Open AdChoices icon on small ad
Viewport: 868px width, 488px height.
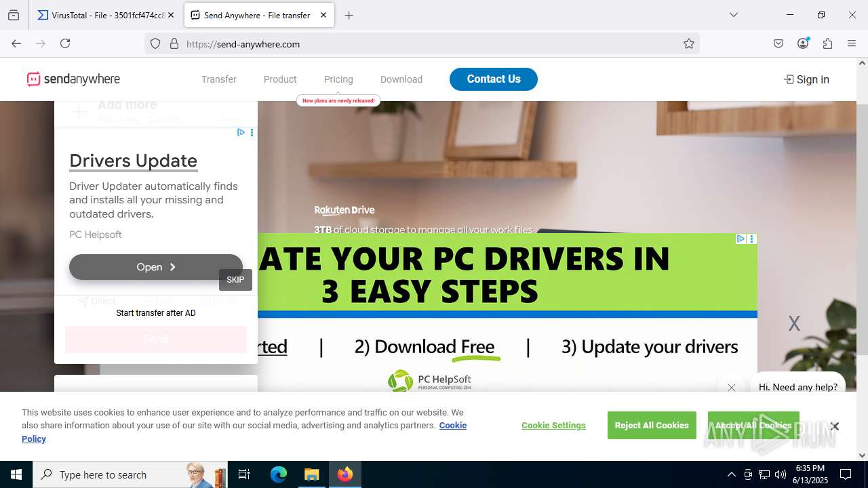tap(241, 132)
